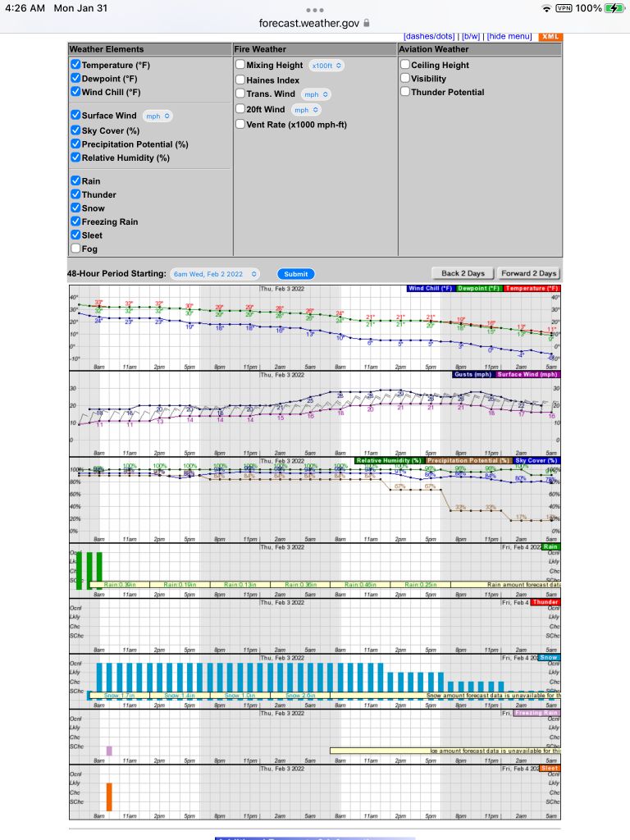Tap the Wi-Fi status icon
This screenshot has height=840, width=630.
(x=546, y=8)
